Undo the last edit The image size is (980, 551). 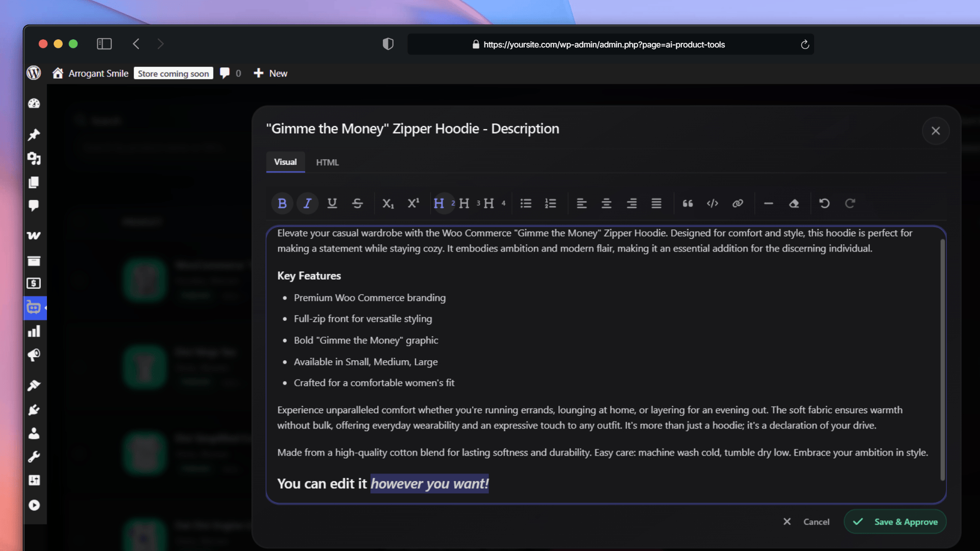coord(824,204)
